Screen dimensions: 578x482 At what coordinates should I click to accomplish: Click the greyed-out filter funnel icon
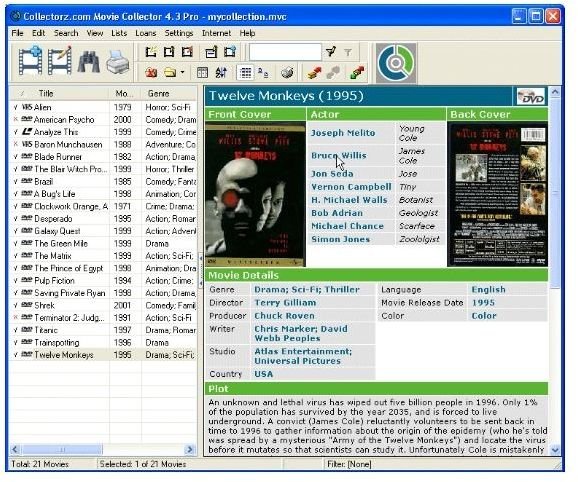[348, 53]
